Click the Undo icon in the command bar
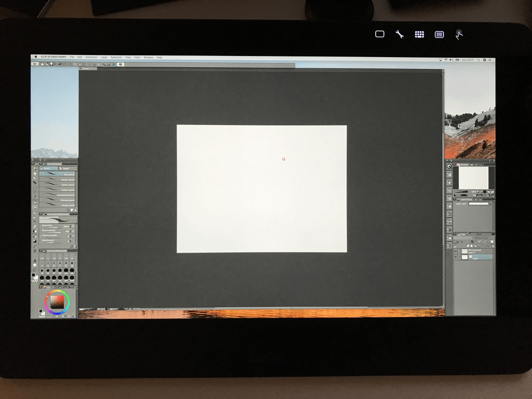532x399 pixels. (x=59, y=65)
